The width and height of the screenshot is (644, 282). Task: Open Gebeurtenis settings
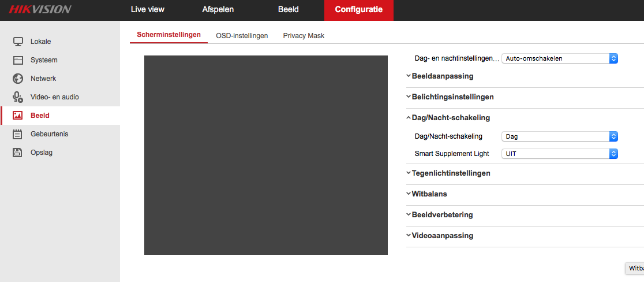pyautogui.click(x=49, y=134)
